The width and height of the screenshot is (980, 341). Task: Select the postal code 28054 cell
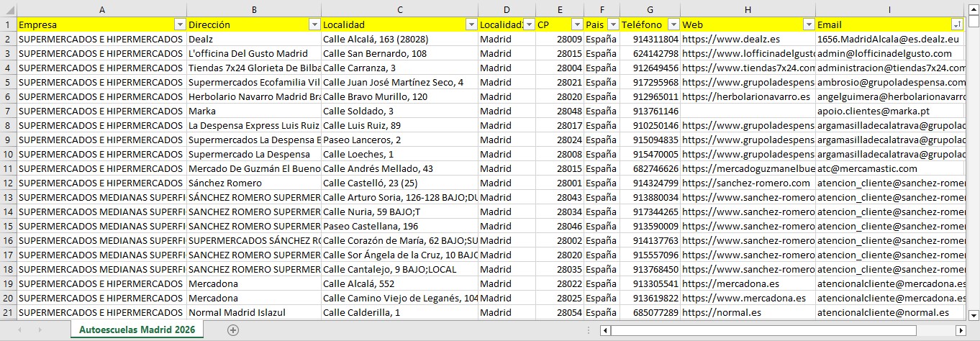[x=559, y=312]
